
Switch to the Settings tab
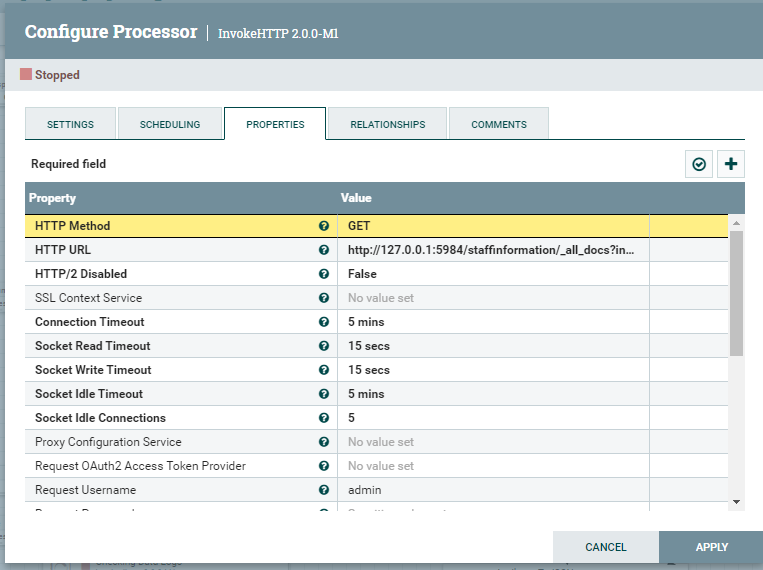pyautogui.click(x=70, y=124)
